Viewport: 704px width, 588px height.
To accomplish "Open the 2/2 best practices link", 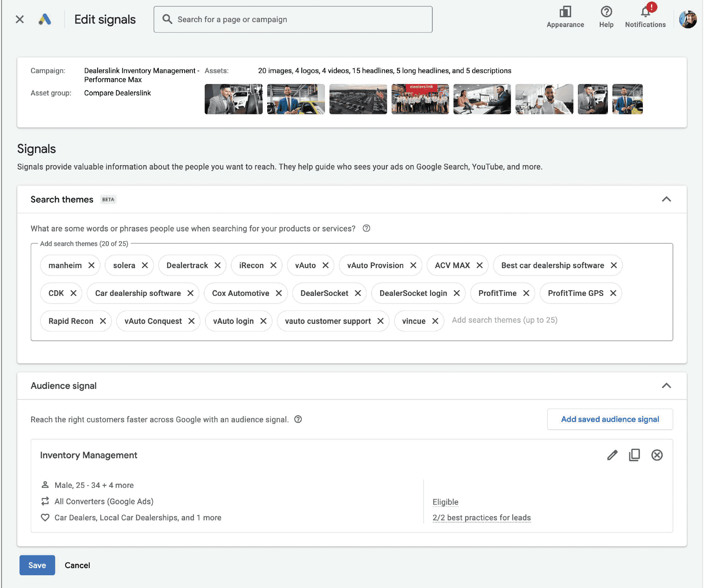I will coord(481,518).
